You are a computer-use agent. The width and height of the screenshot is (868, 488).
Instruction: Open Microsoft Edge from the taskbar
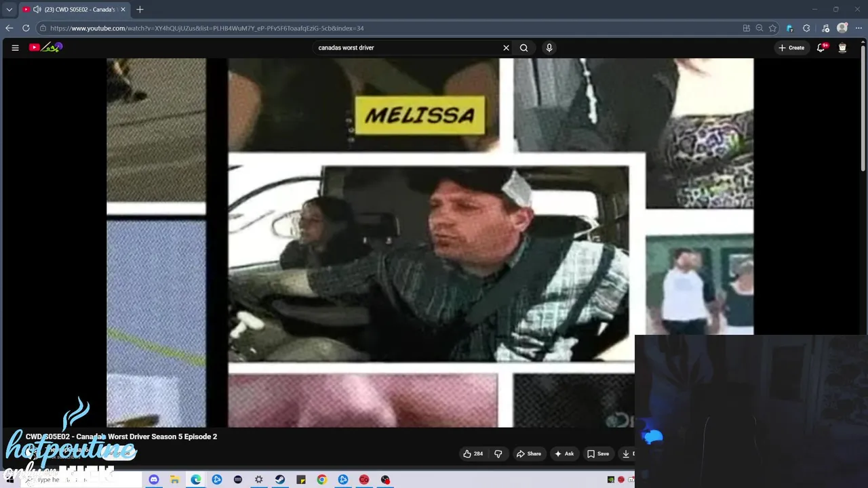coord(195,479)
